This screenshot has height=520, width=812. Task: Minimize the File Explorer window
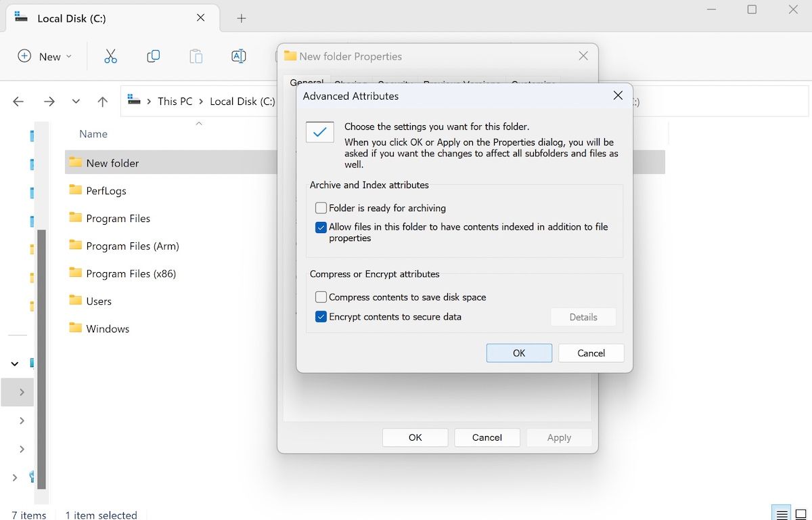pyautogui.click(x=710, y=9)
